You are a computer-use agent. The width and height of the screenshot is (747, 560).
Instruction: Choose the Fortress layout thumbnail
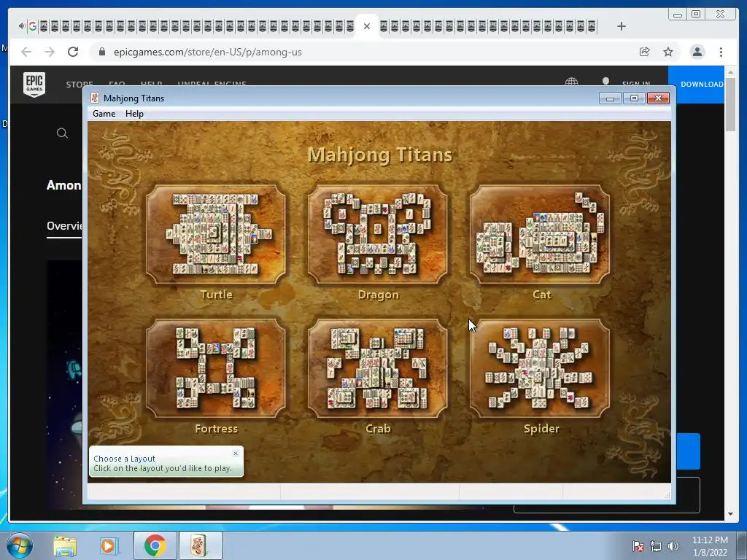pos(216,368)
